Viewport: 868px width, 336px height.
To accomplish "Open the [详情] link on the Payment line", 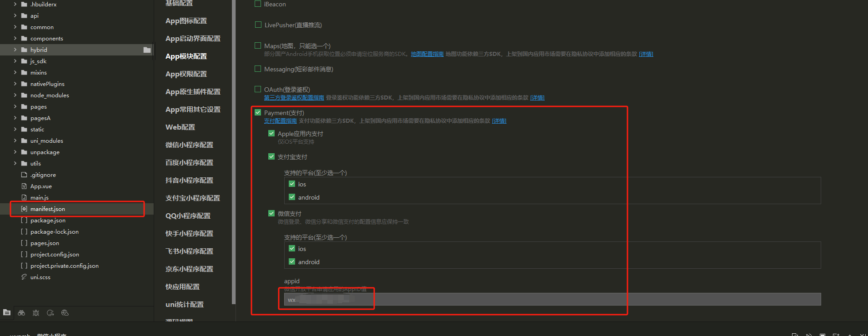I will tap(499, 121).
